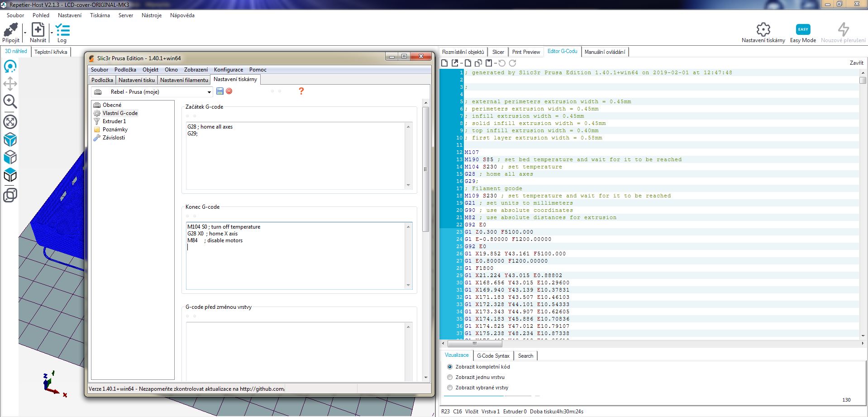The width and height of the screenshot is (868, 417).
Task: Choose 'Zobrazit vybrané vrstvy' radio option
Action: [x=450, y=388]
